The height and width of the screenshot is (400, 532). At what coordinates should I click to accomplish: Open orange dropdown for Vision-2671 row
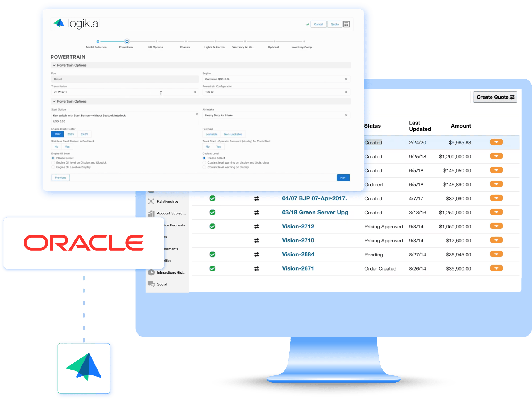[x=496, y=268]
